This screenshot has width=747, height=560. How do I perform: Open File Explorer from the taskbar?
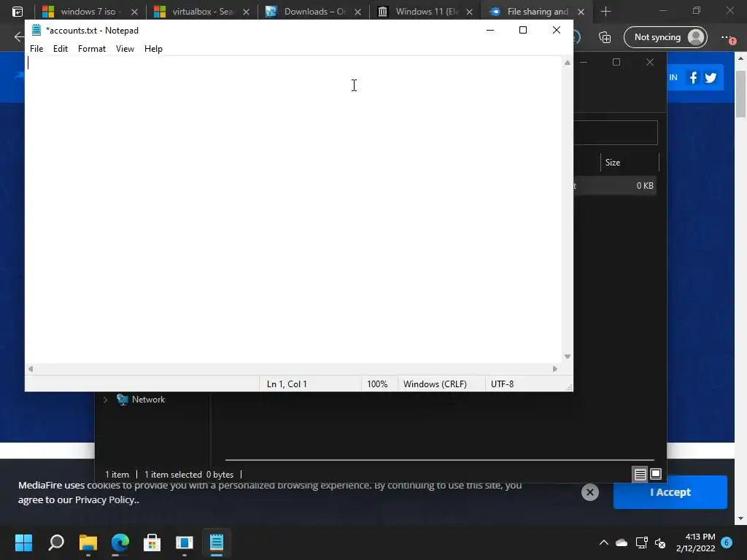click(88, 542)
